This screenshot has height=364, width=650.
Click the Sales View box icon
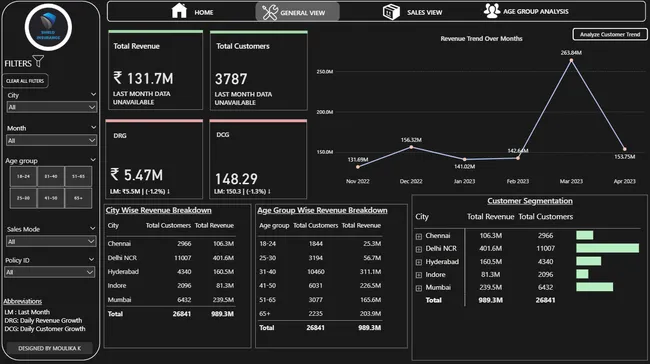[391, 12]
